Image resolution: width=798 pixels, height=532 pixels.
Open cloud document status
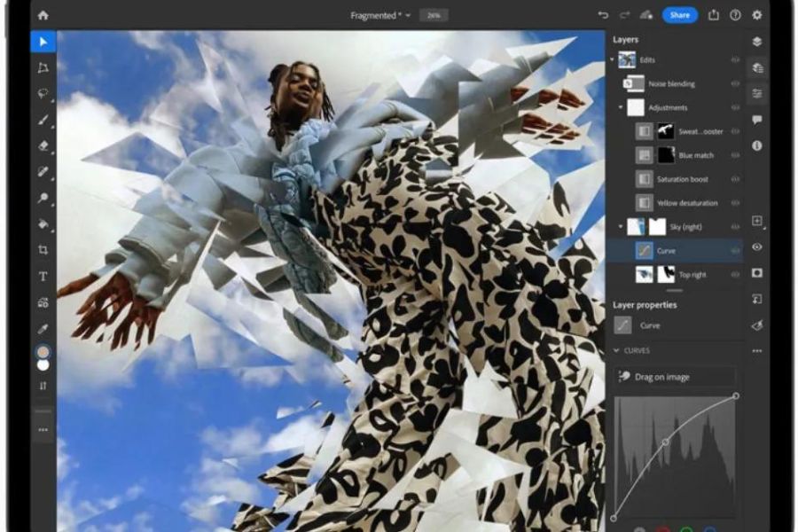pyautogui.click(x=646, y=15)
